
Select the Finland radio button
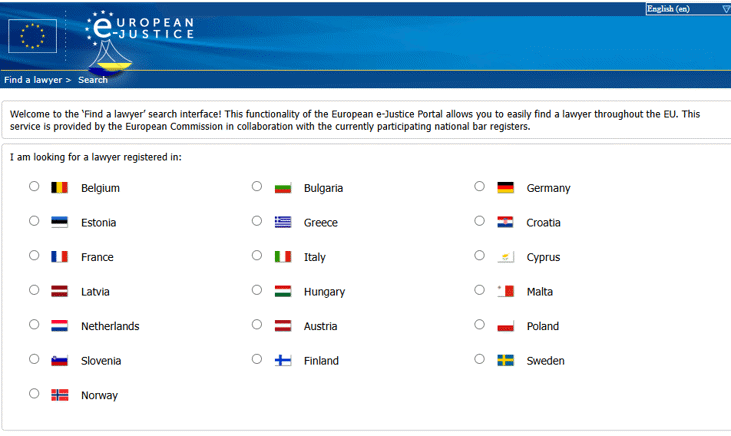(257, 359)
